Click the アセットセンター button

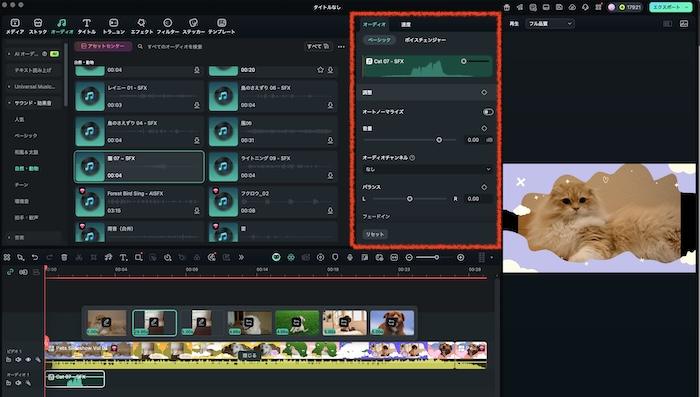(x=104, y=46)
